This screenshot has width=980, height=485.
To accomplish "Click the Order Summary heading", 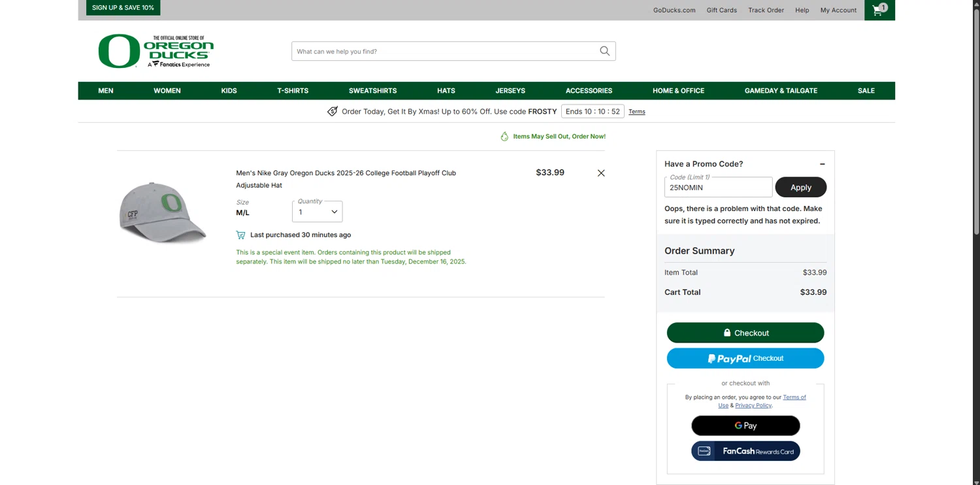I will (700, 251).
